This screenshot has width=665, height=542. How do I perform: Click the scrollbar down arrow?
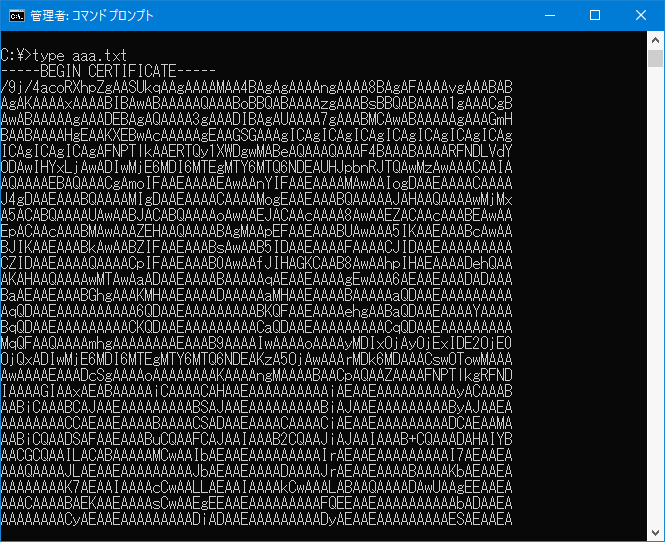pos(655,532)
